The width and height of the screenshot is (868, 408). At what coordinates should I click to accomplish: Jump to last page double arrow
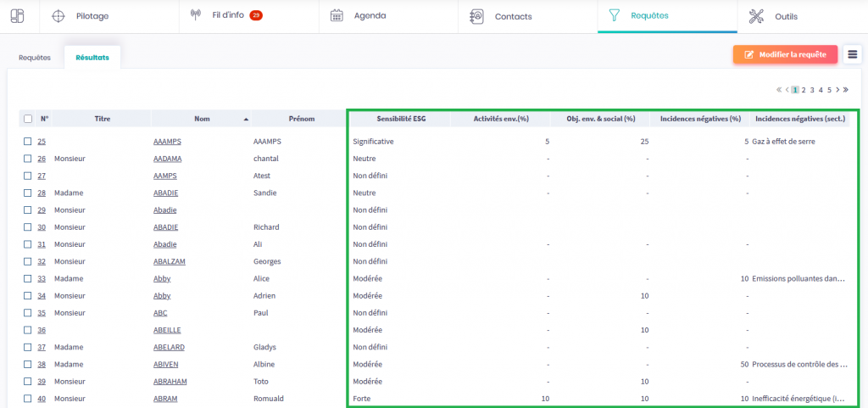tap(846, 89)
